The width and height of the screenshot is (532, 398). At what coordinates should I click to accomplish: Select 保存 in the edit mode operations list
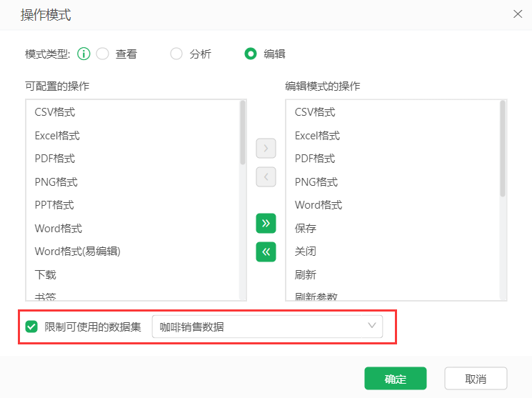coord(306,229)
